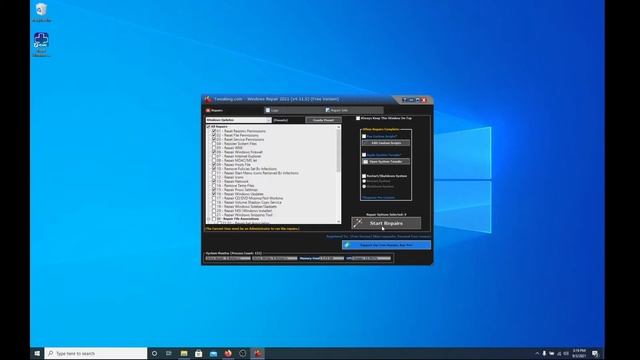
Task: Click the Tweaking.com logo in title bar
Action: pyautogui.click(x=208, y=99)
